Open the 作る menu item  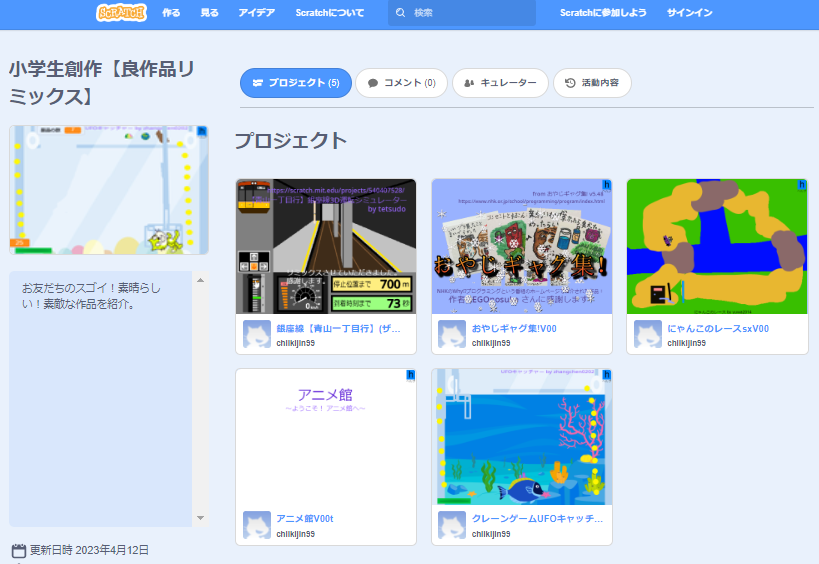(x=171, y=13)
